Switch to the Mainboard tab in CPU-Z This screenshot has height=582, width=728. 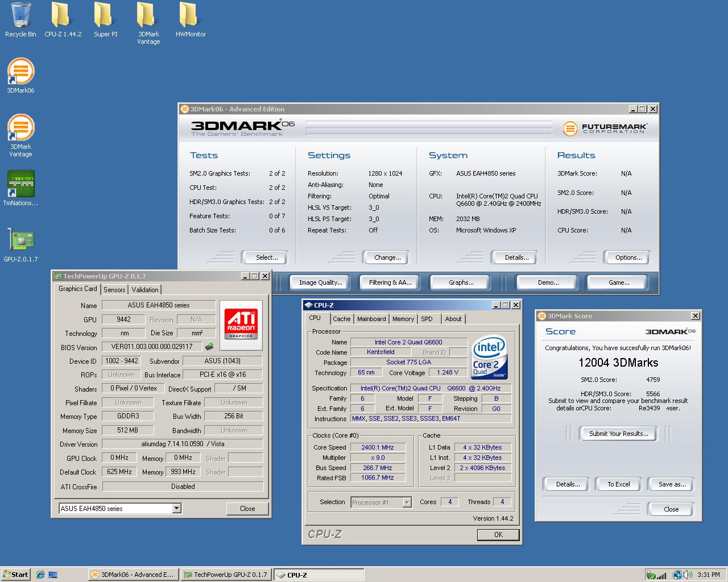(371, 319)
